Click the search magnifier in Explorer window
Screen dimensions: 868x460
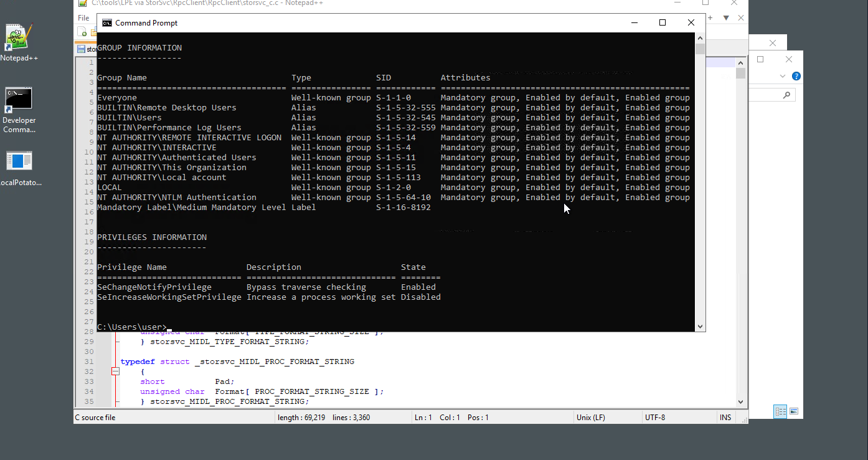point(786,95)
